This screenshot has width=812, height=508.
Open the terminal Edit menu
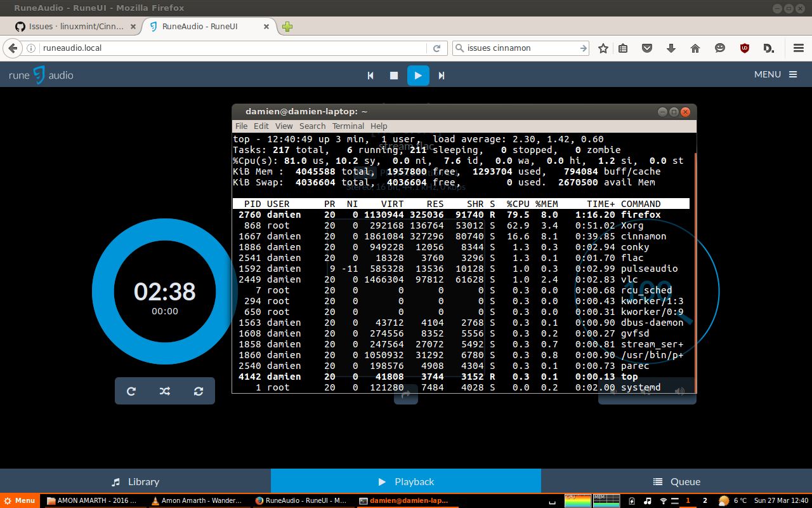pyautogui.click(x=261, y=126)
